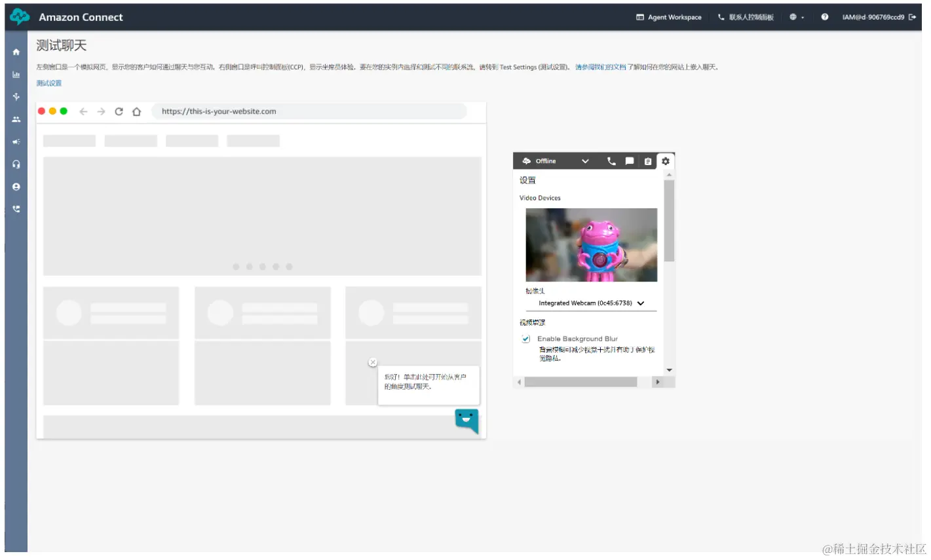Viewport: 931px width, 560px height.
Task: Click the forward arrow in mock browser
Action: [101, 111]
